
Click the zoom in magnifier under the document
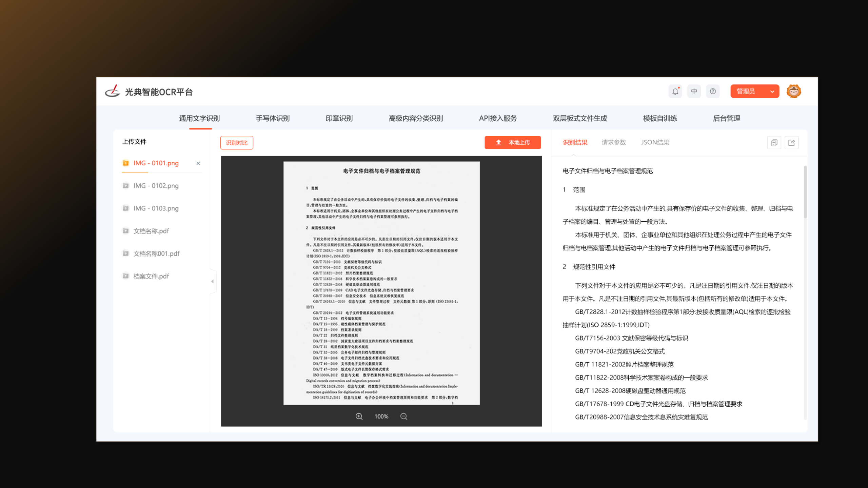pos(359,416)
